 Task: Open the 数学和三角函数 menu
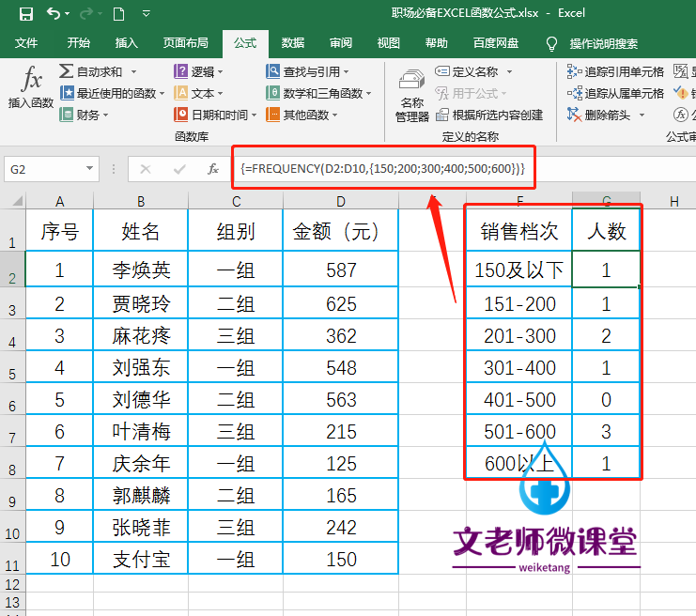coord(318,93)
